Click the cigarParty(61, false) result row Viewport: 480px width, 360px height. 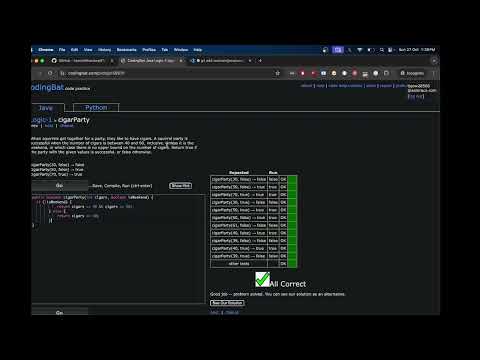pos(253,225)
